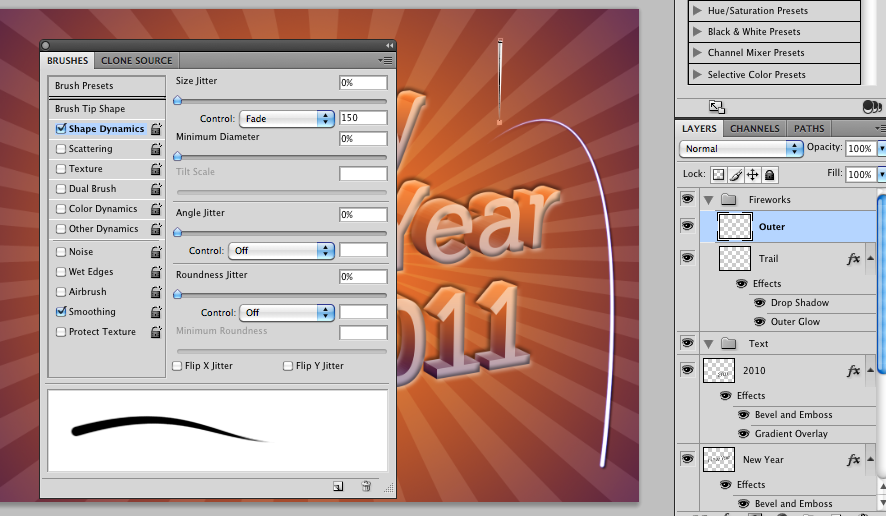Open fx effects on 2010 layer

click(853, 371)
